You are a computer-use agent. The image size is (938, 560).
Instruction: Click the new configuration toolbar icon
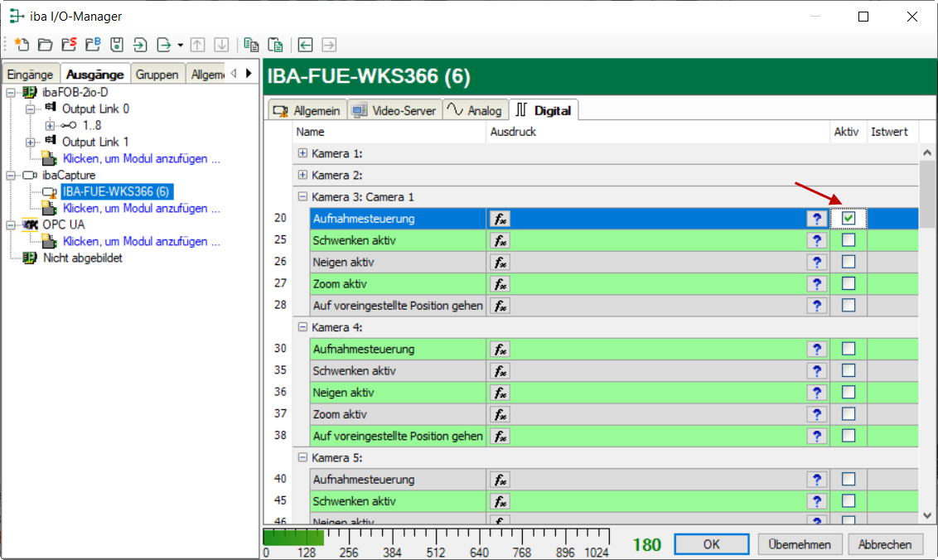coord(22,45)
